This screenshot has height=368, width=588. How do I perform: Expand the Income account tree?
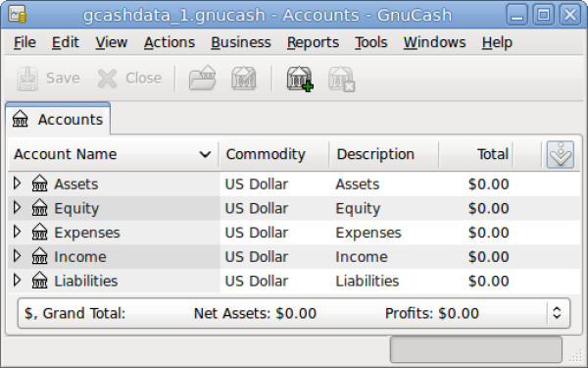pos(17,256)
